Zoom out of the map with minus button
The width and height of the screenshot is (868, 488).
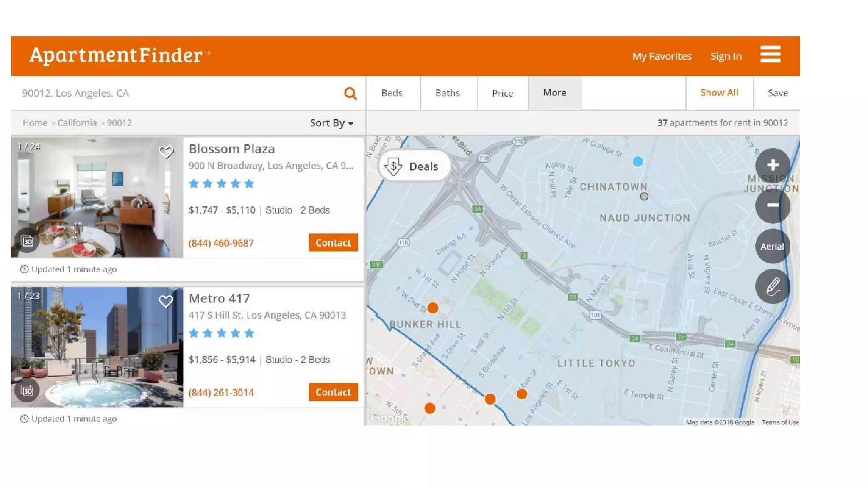tap(772, 205)
